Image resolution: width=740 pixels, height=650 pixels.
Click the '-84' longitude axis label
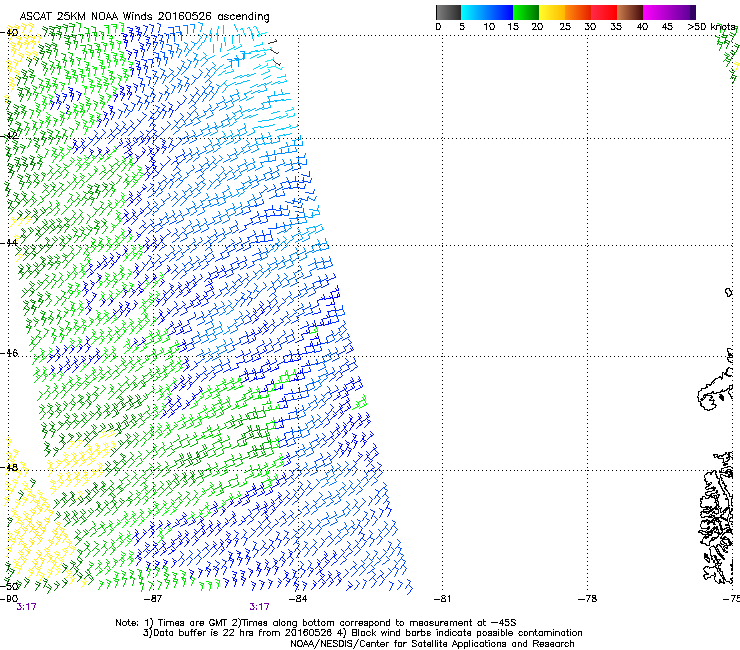click(x=298, y=599)
